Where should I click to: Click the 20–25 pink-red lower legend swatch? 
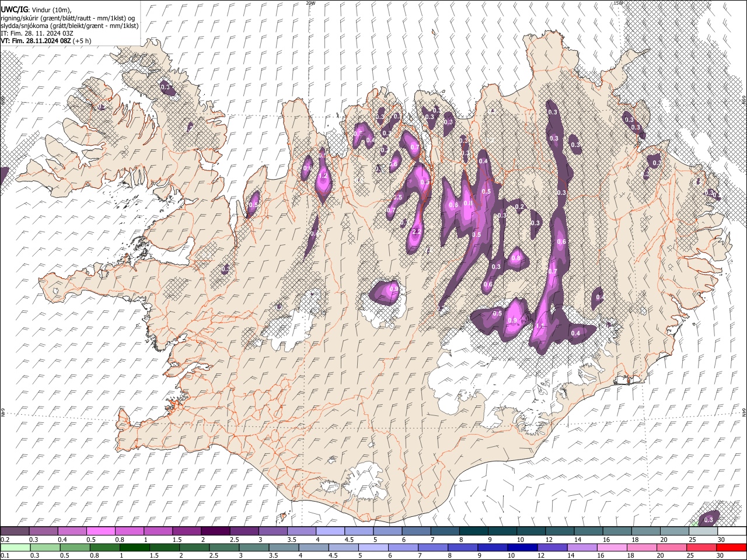[672, 547]
